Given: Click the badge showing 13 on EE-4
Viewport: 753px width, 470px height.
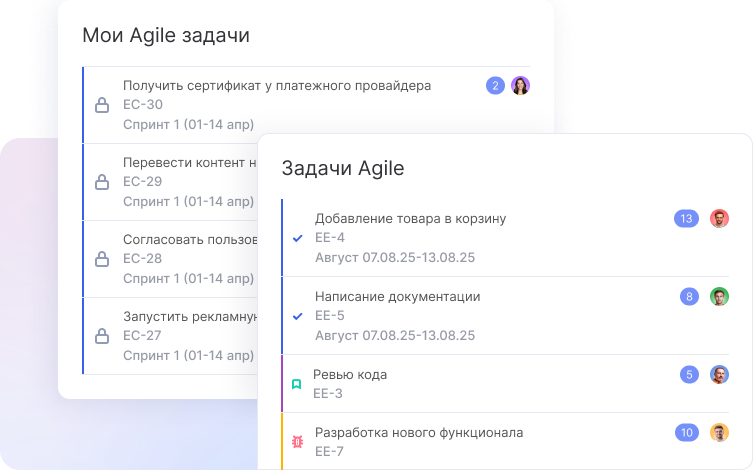Looking at the screenshot, I should pyautogui.click(x=686, y=218).
